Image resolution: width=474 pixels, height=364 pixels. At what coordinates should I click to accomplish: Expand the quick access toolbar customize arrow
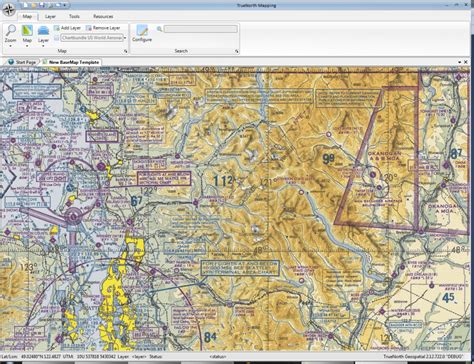(65, 5)
